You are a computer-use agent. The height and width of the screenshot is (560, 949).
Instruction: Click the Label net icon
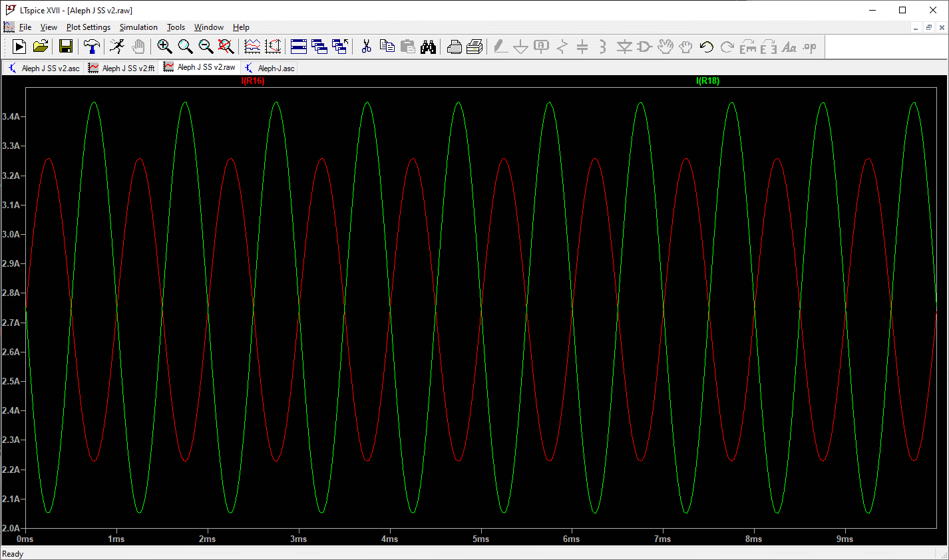click(x=542, y=47)
